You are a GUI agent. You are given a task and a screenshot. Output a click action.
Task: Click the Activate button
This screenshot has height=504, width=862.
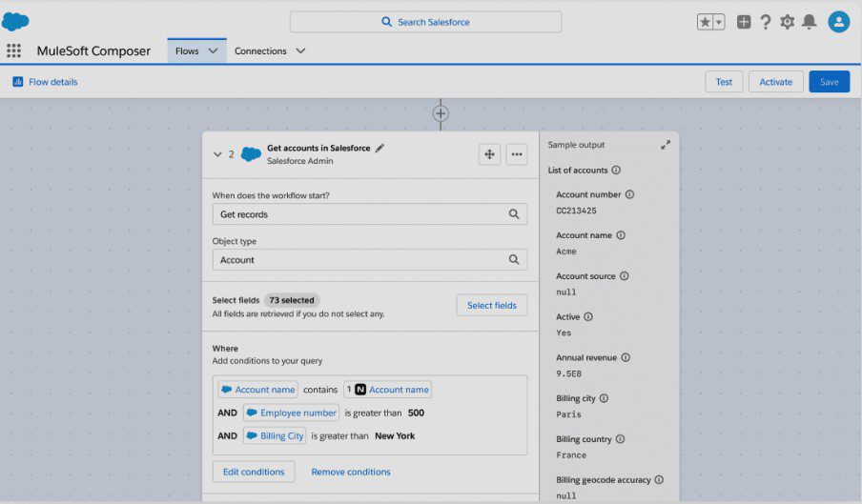(x=775, y=82)
